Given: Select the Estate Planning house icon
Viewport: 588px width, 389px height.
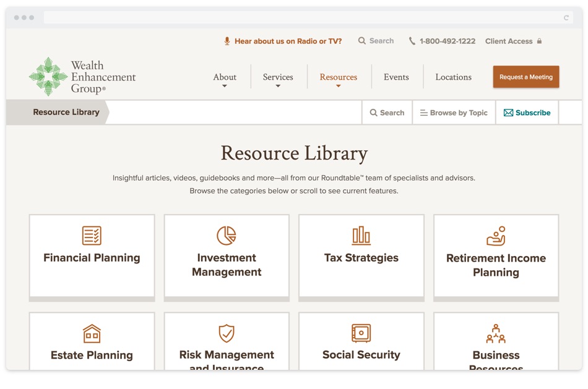Looking at the screenshot, I should 92,333.
